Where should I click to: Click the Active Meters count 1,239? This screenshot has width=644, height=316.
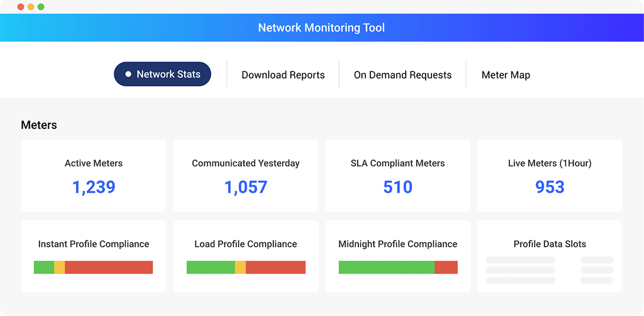[x=93, y=187]
